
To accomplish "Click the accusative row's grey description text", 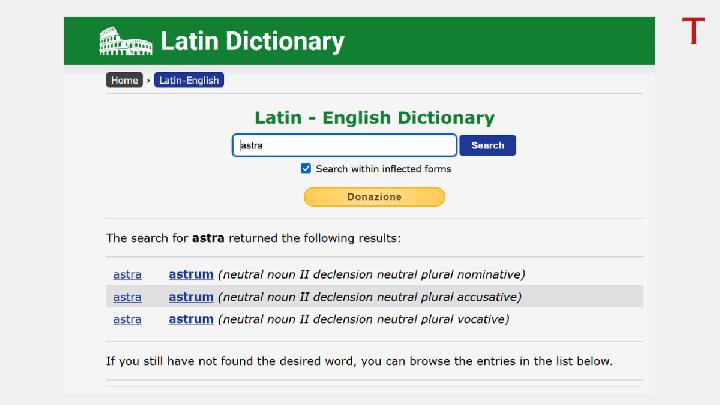I will (x=369, y=297).
